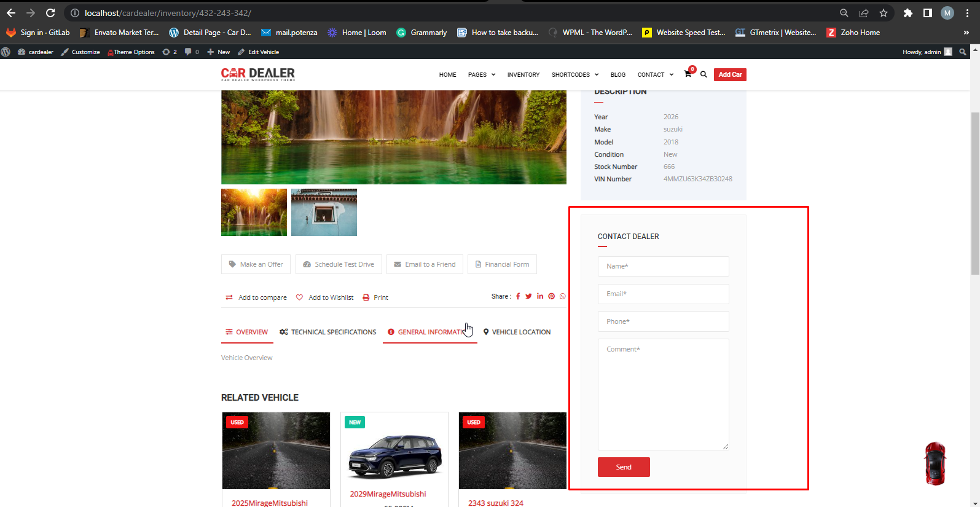Expand the PAGES dropdown menu
This screenshot has width=980, height=507.
[482, 75]
